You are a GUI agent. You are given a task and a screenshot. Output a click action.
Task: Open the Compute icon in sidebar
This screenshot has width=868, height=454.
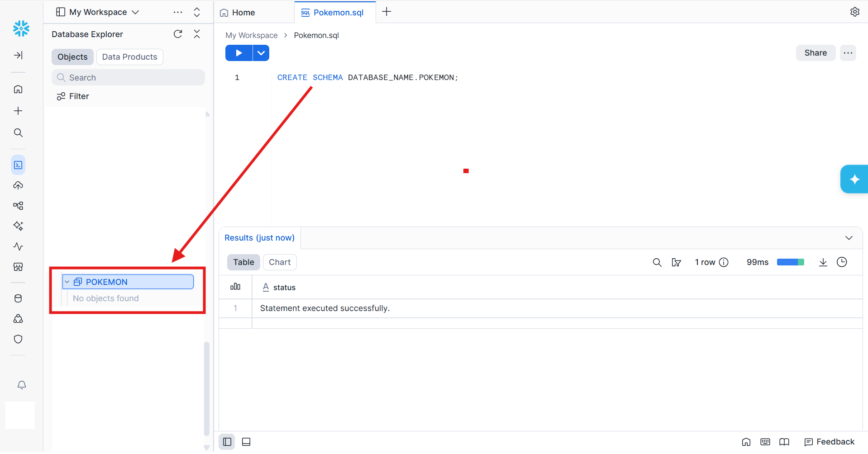[x=18, y=319]
